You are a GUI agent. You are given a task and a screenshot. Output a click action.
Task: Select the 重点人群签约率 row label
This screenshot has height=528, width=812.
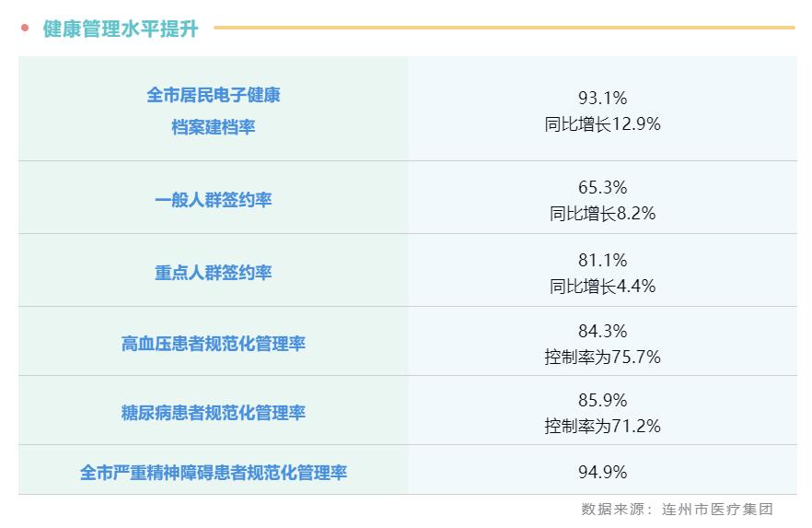point(213,273)
